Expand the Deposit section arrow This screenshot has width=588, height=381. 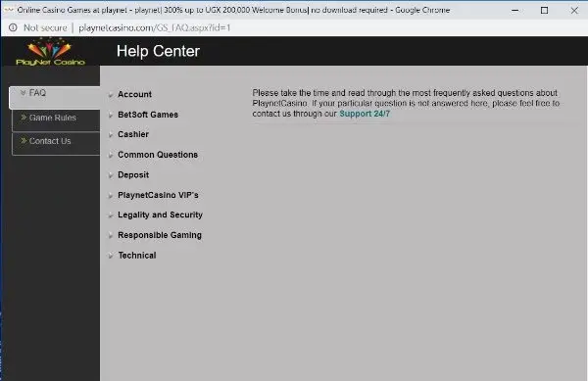[x=111, y=175]
